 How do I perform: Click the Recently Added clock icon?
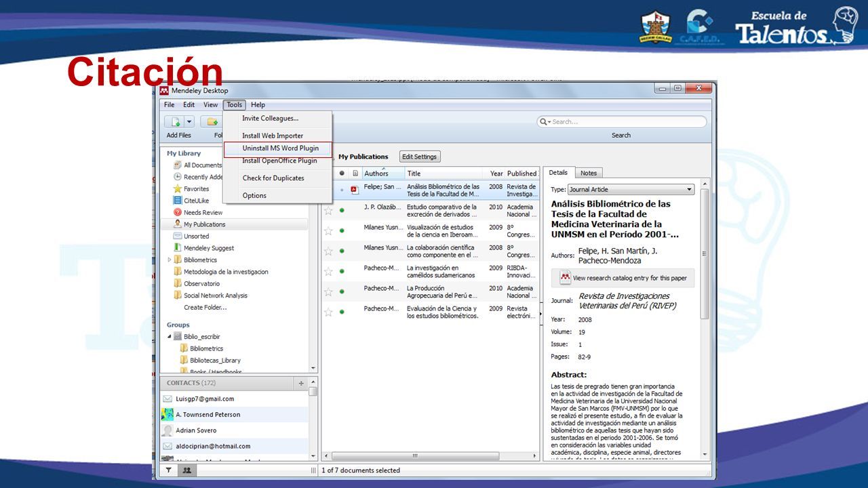(x=178, y=177)
